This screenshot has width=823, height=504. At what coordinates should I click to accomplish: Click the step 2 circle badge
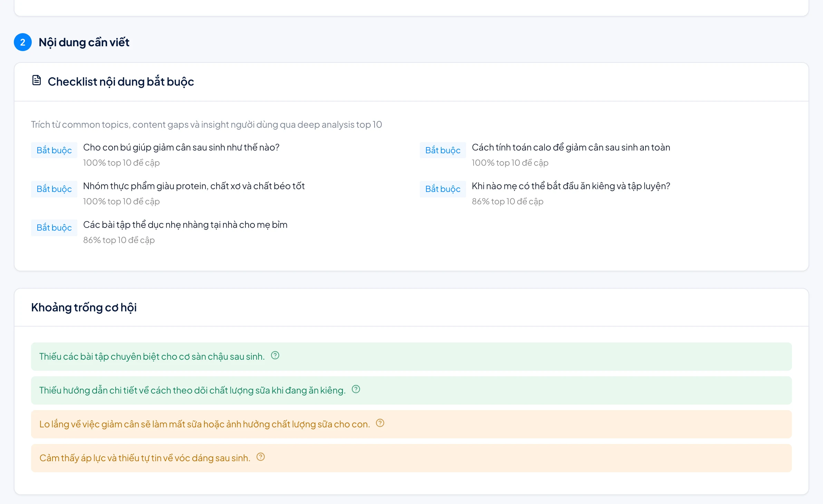tap(23, 42)
